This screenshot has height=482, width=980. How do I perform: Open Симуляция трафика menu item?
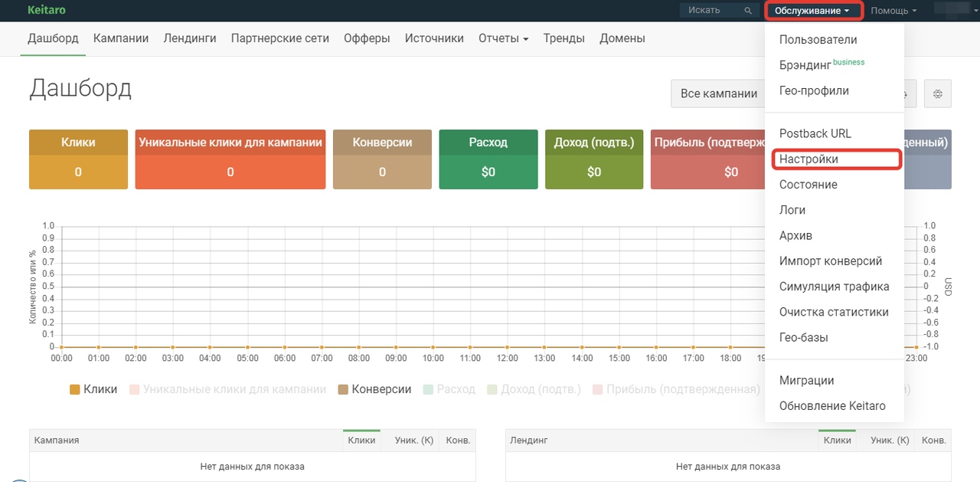pos(835,287)
